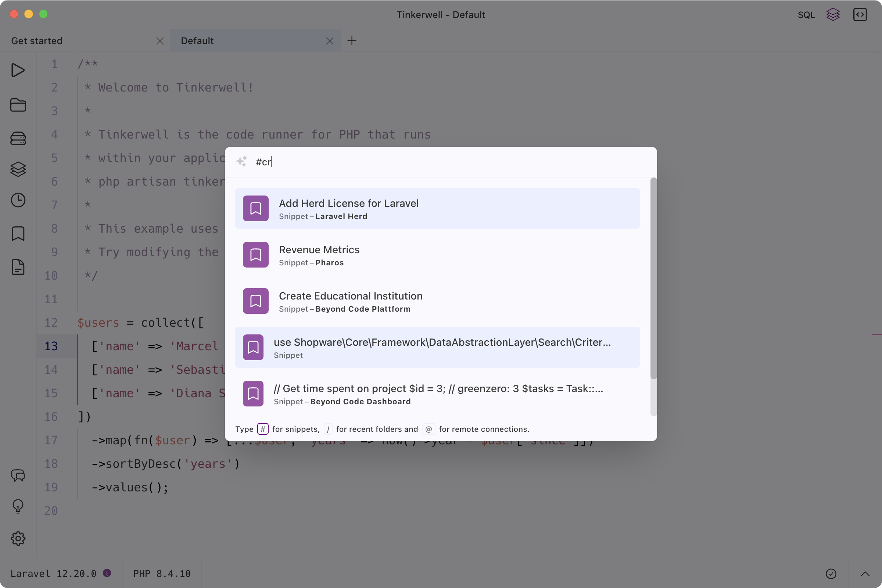This screenshot has width=882, height=588.
Task: Click 'Beyond Code Dashboard' snippet label
Action: click(361, 402)
